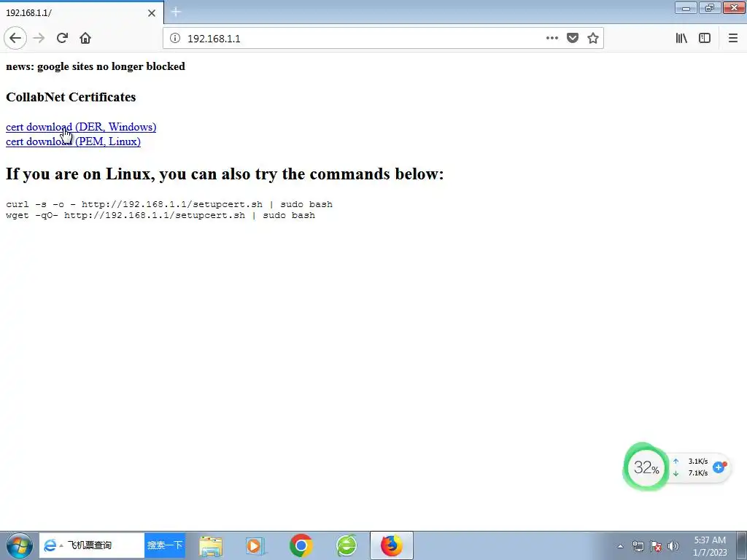This screenshot has width=747, height=560.
Task: Click the 3.1K/s upload speed reading
Action: [697, 462]
